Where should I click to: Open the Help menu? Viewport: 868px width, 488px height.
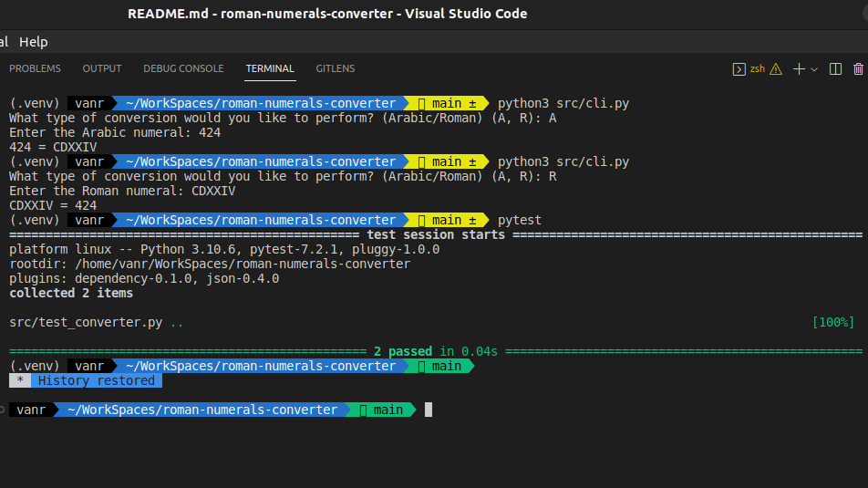click(x=33, y=42)
